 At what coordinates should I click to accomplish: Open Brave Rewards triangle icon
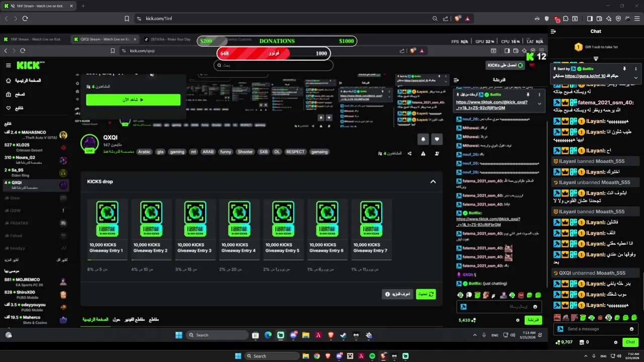[x=467, y=19]
